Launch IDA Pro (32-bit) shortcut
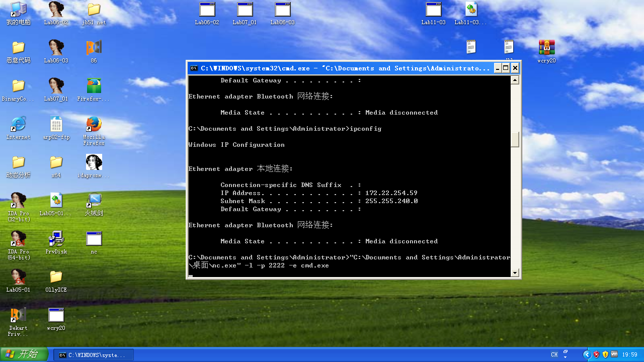Image resolution: width=644 pixels, height=362 pixels. click(18, 207)
